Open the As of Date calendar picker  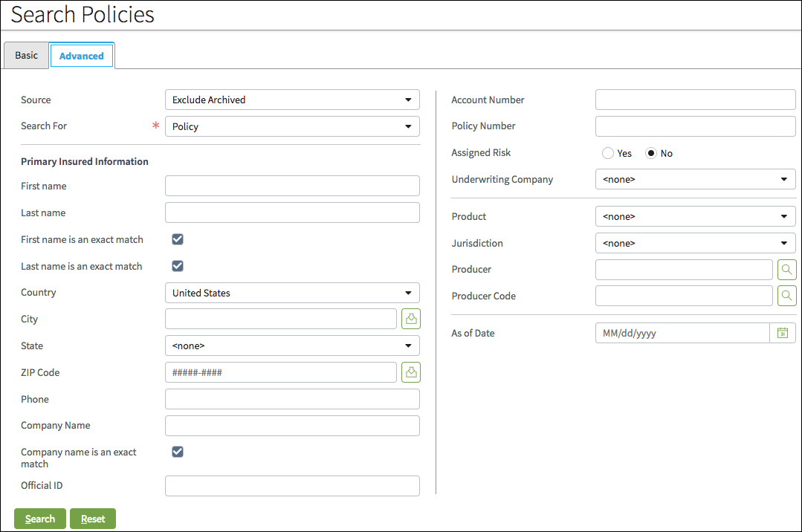[782, 332]
